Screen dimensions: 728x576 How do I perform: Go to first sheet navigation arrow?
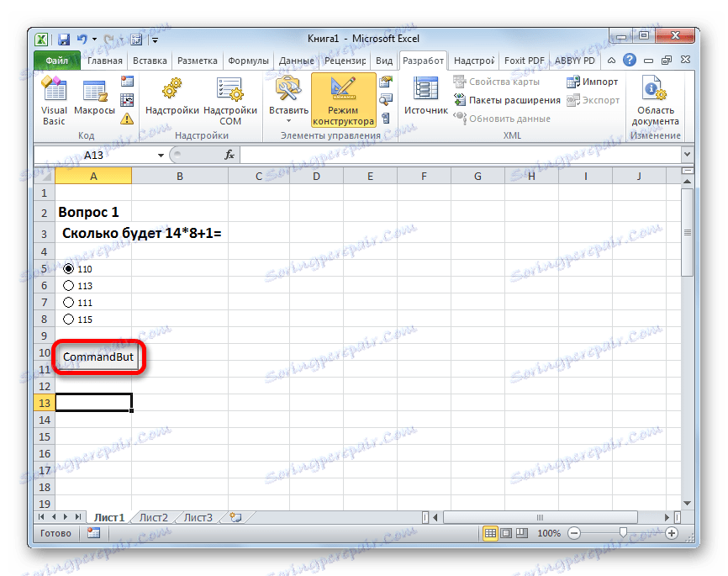tap(41, 517)
